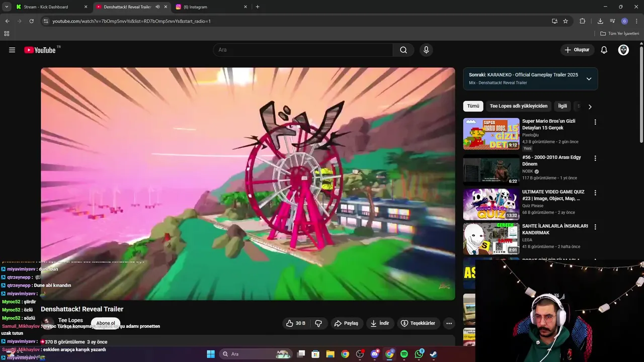Select the Tümü filter chip
The image size is (644, 362).
[x=473, y=106]
